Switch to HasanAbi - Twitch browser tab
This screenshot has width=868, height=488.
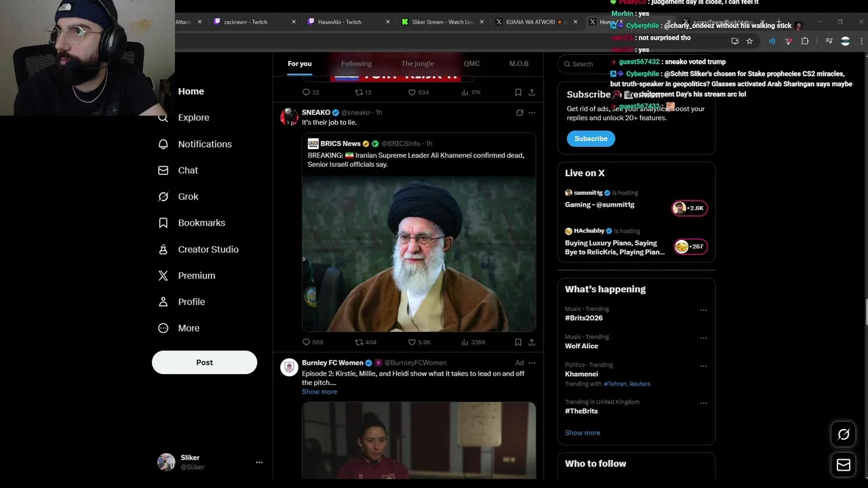pos(347,22)
